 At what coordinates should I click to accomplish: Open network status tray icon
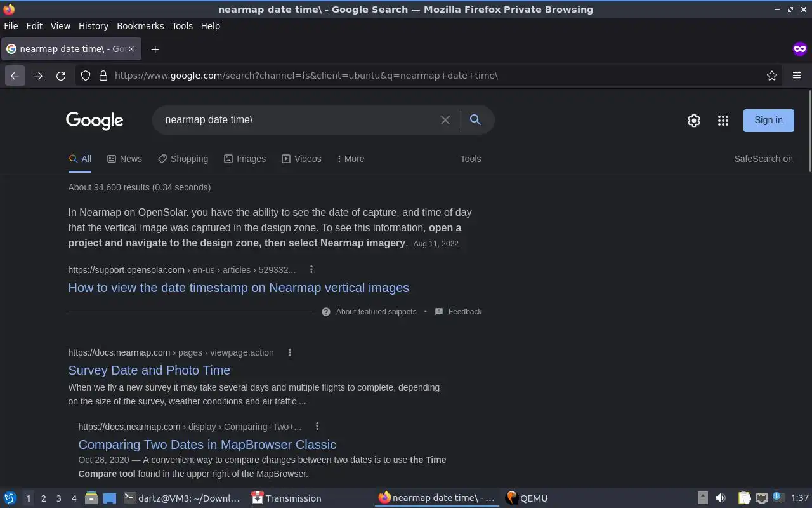(x=762, y=498)
